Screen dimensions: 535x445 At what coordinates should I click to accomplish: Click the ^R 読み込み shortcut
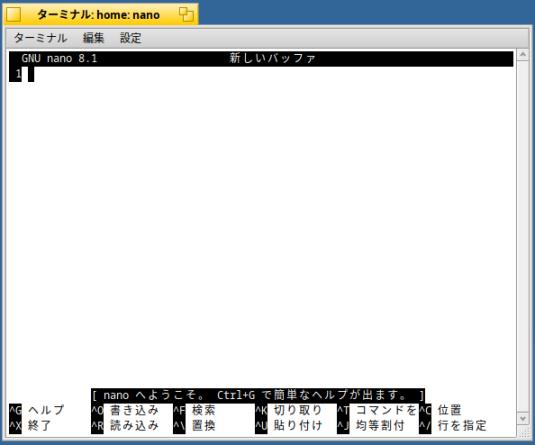(125, 426)
